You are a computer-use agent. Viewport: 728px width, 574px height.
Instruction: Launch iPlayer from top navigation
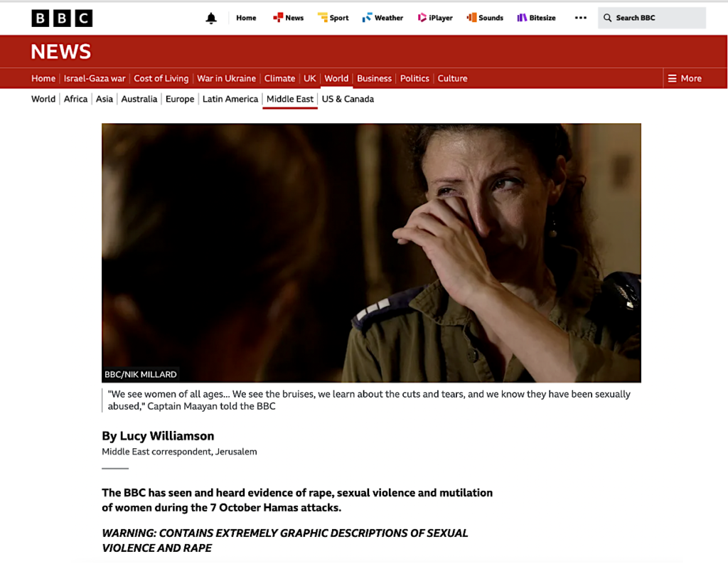[x=435, y=18]
